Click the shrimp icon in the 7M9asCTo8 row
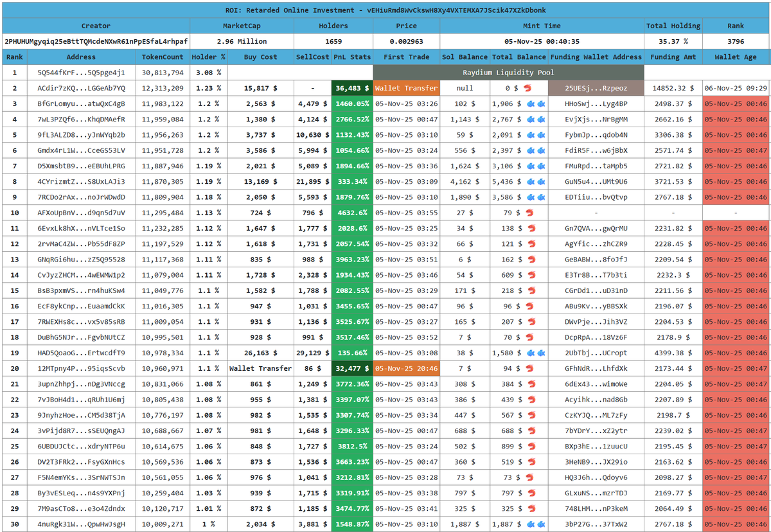 point(531,509)
